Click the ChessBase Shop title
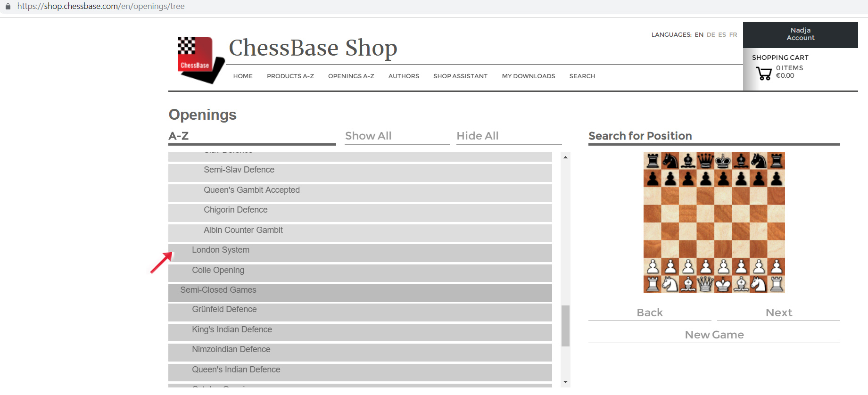The height and width of the screenshot is (395, 868). [313, 48]
